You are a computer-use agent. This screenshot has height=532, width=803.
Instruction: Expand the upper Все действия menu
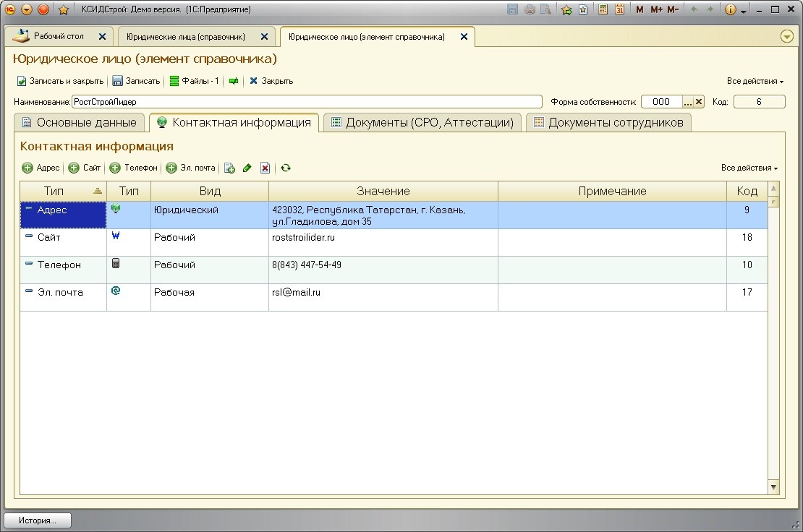(x=755, y=81)
